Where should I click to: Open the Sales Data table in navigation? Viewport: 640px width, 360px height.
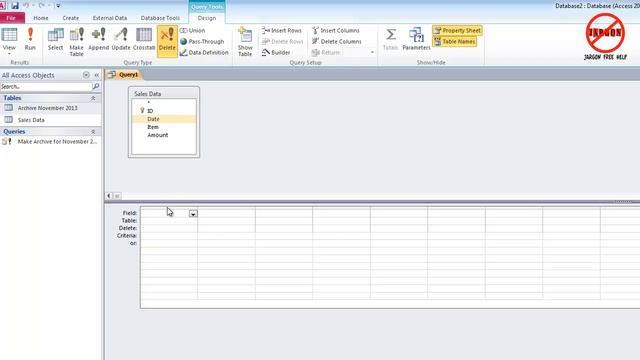31,120
